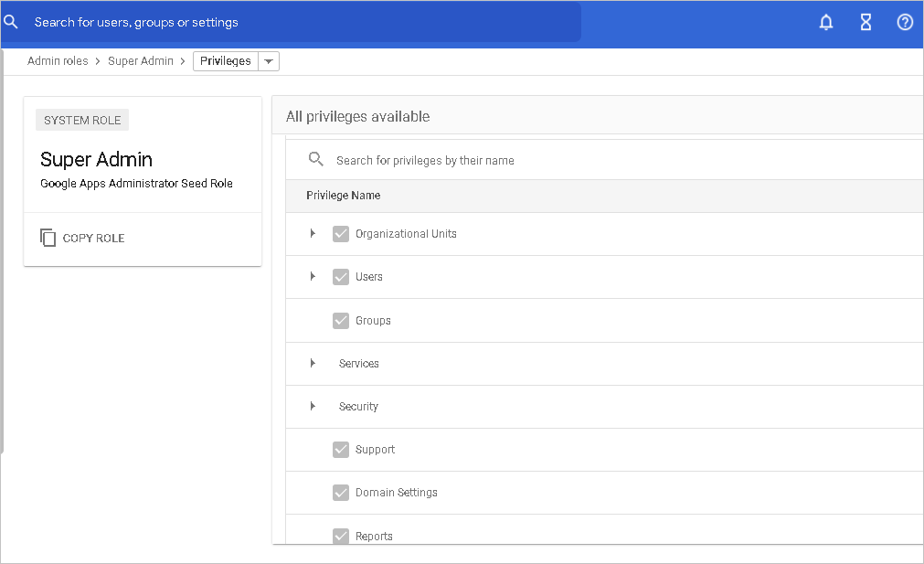Toggle the Domain Settings checkbox
The width and height of the screenshot is (924, 564).
[341, 493]
